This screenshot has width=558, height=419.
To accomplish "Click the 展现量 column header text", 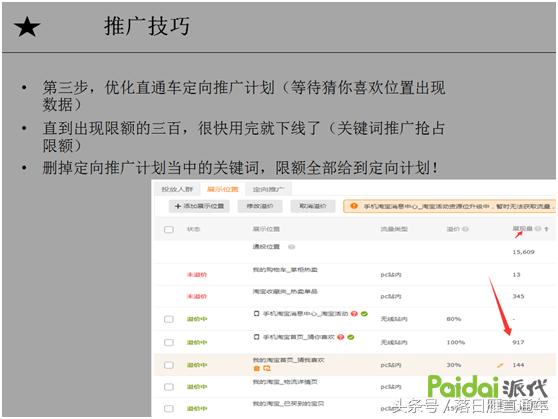I will pyautogui.click(x=522, y=228).
